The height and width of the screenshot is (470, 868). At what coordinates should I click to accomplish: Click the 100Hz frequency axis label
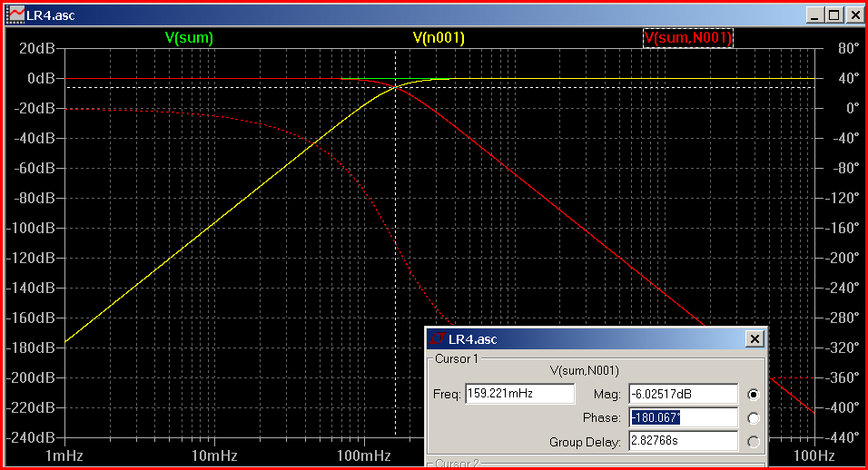tap(814, 455)
